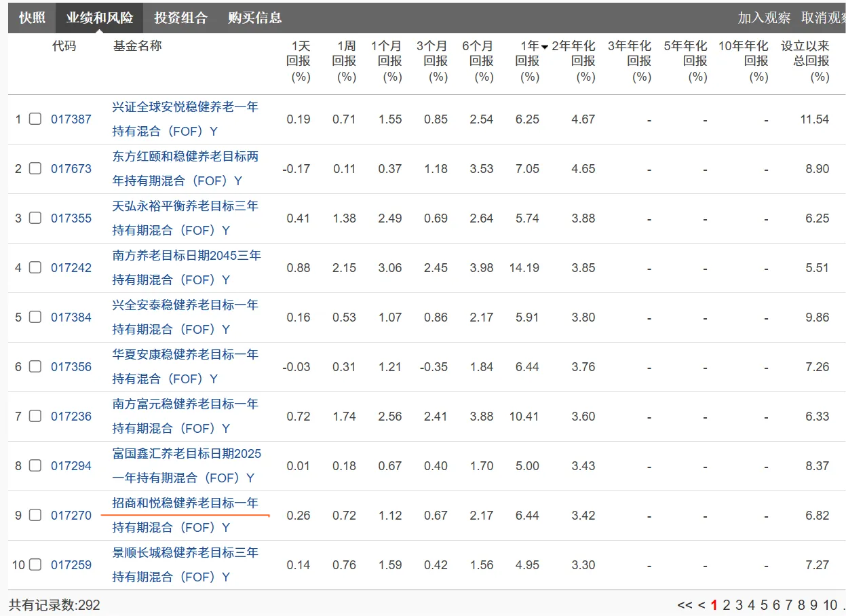Go to page 3 of results

click(x=739, y=605)
